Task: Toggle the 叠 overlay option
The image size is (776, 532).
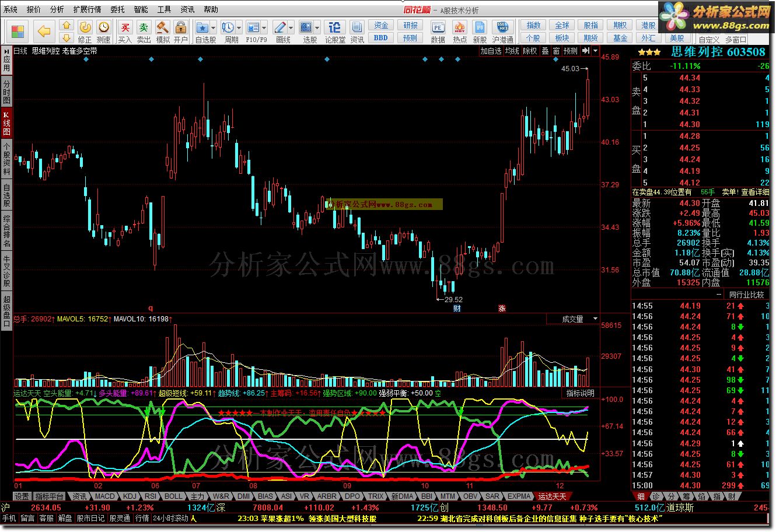Action: pos(545,51)
